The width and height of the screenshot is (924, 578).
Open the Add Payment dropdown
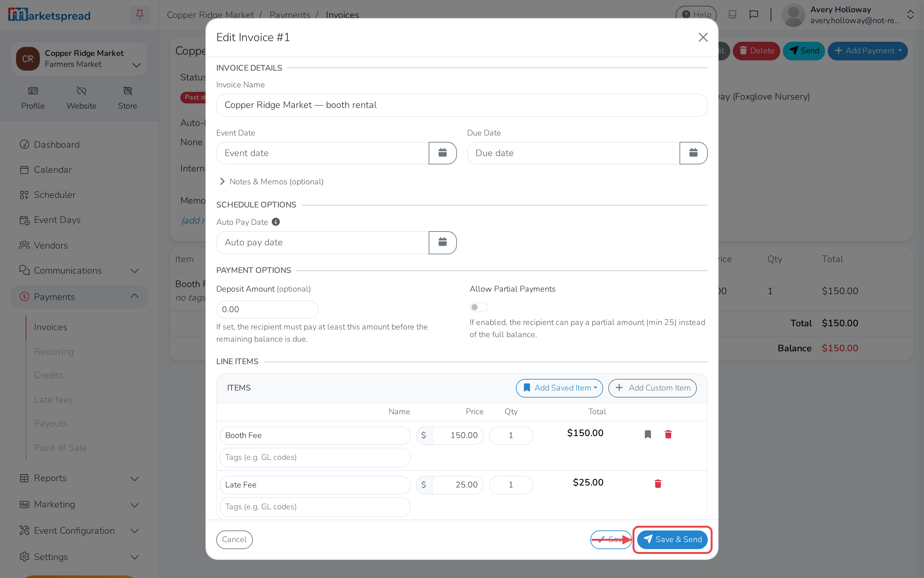(x=868, y=50)
